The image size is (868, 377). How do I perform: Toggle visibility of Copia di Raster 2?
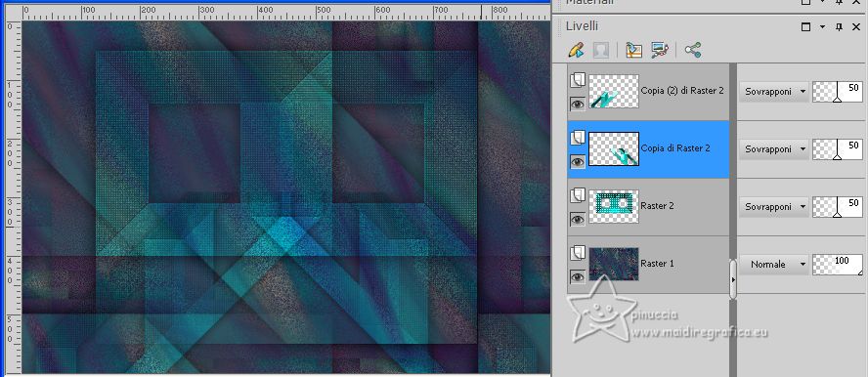pyautogui.click(x=578, y=161)
